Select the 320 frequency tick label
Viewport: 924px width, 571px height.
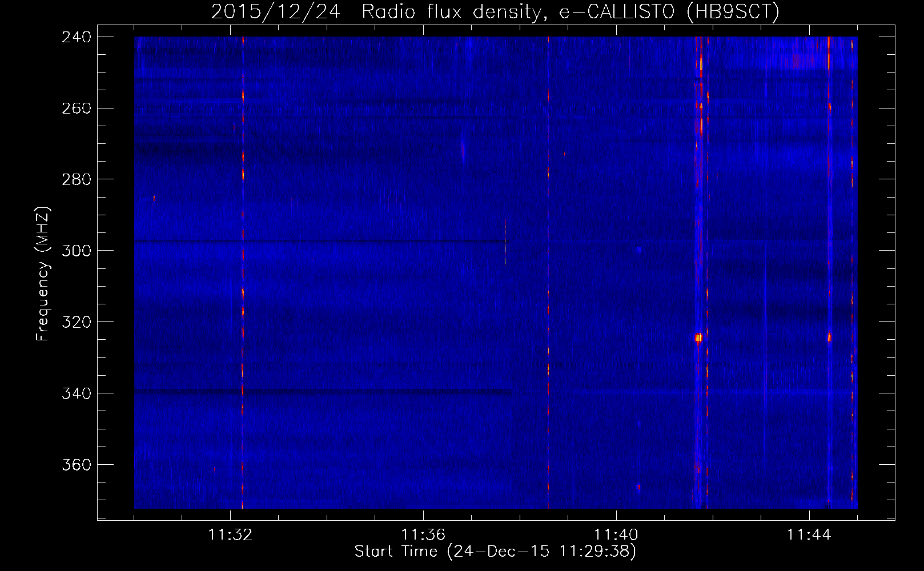(x=77, y=323)
